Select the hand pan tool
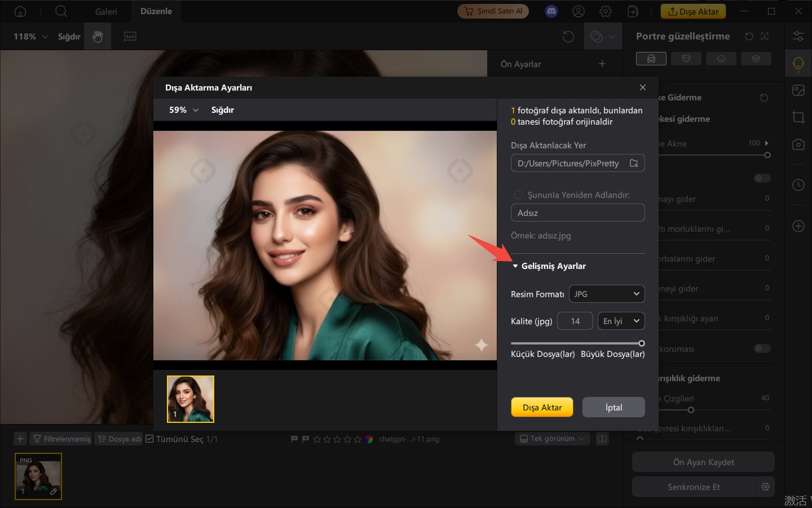The width and height of the screenshot is (812, 508). [98, 37]
